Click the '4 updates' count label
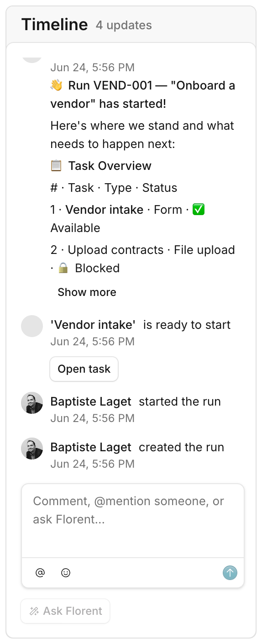Viewport: 262px width, 644px height. [x=124, y=25]
